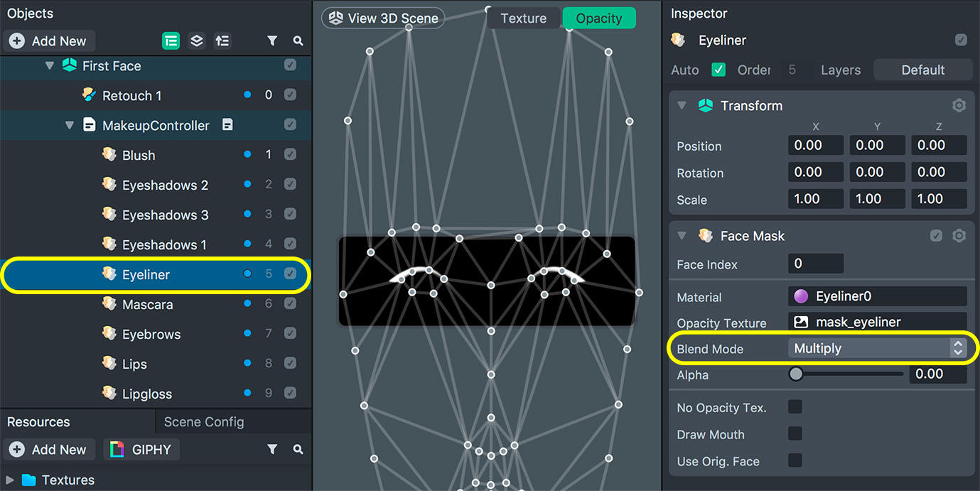Click the list view icon in Objects panel
Viewport: 980px width, 491px height.
[171, 41]
